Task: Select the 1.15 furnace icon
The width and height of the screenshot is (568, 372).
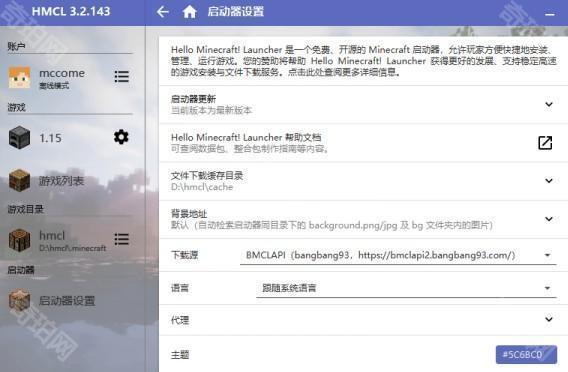Action: [x=20, y=138]
